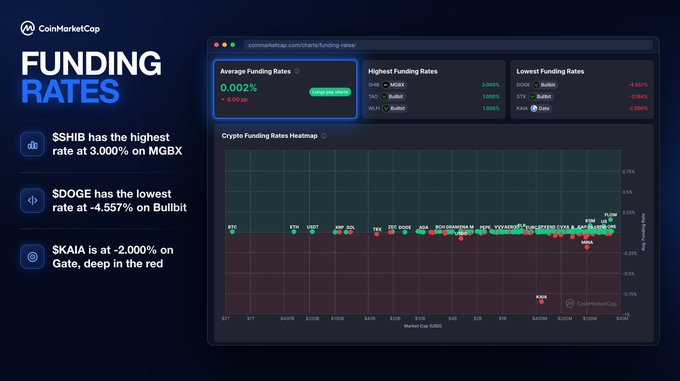
Task: Click the $40M market cap axis label
Action: 622,319
